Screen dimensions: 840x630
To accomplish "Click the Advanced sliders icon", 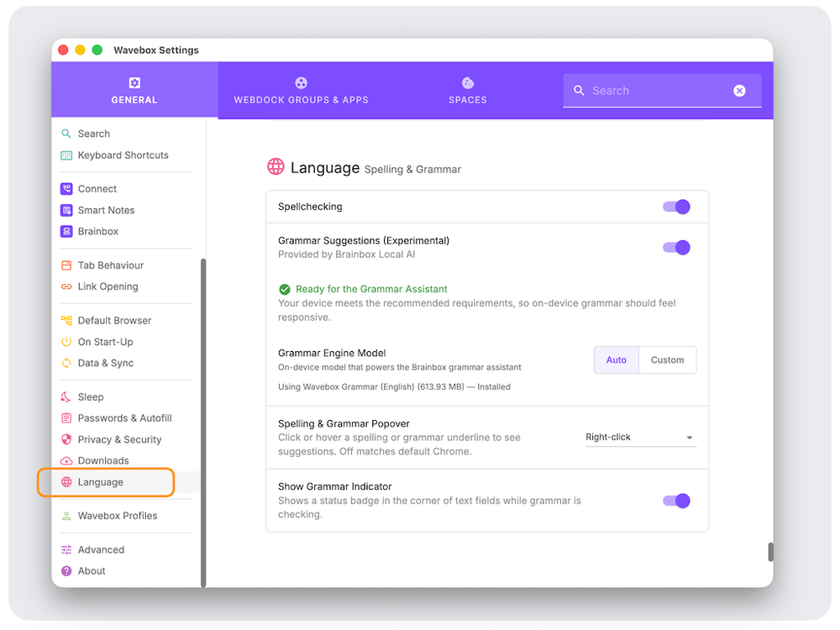I will pos(66,549).
